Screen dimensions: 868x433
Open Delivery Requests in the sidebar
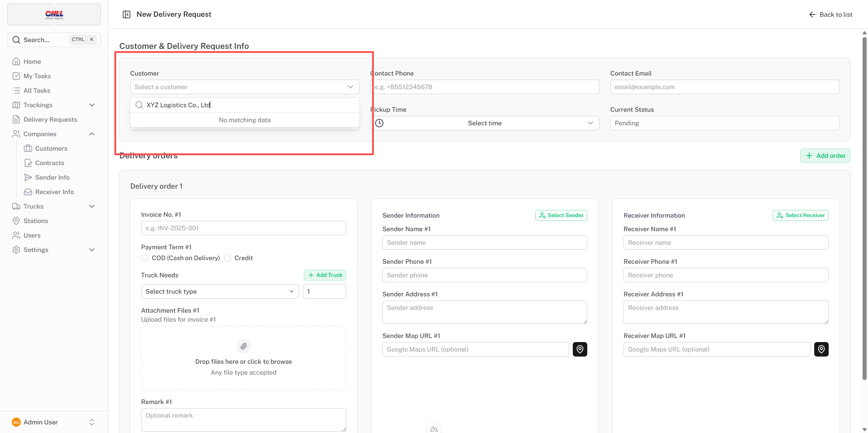pos(50,119)
